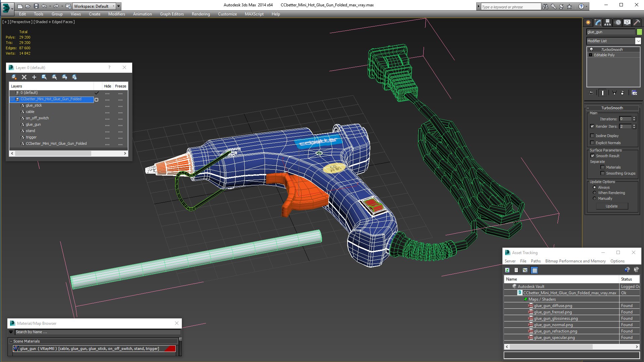Toggle the Render Iters checkbox
The width and height of the screenshot is (644, 362).
592,126
